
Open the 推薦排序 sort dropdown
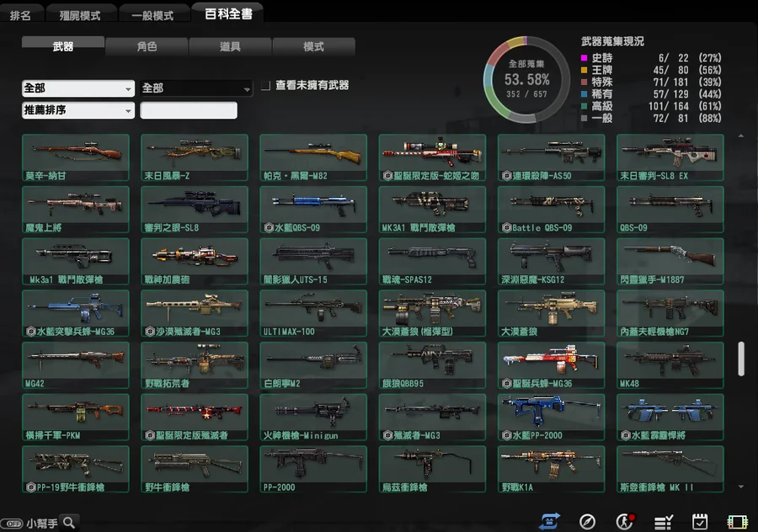click(x=78, y=110)
